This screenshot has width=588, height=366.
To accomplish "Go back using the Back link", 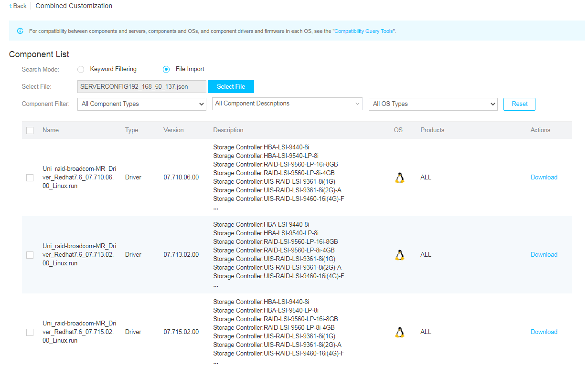I will coord(18,6).
